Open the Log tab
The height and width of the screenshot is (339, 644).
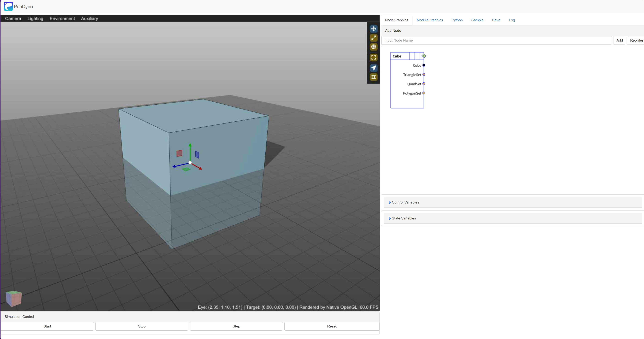pyautogui.click(x=512, y=20)
